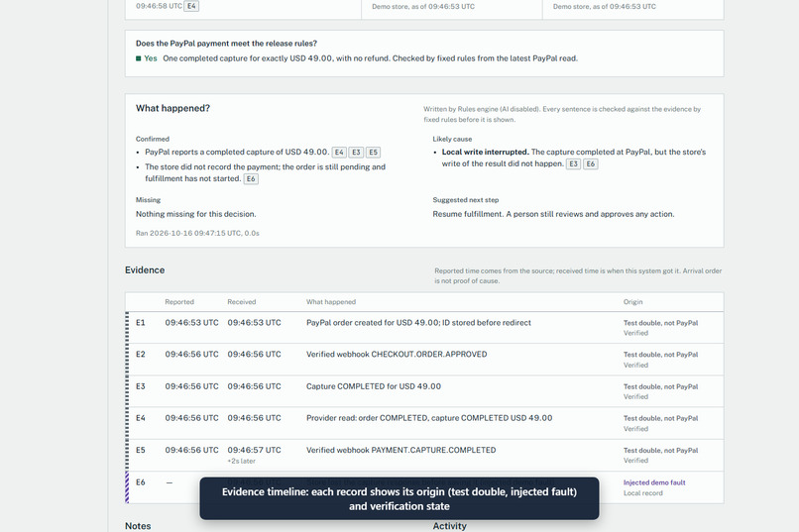799x532 pixels.
Task: Click 'Provider read: order COMPLETED' entry
Action: point(367,418)
